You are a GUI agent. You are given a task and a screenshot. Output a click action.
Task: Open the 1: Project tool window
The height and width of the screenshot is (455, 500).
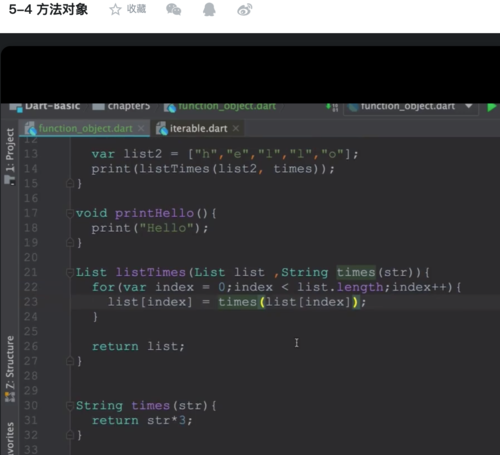(10, 156)
